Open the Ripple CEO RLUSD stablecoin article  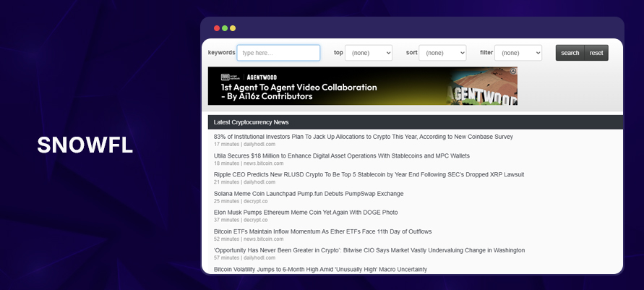click(x=369, y=174)
